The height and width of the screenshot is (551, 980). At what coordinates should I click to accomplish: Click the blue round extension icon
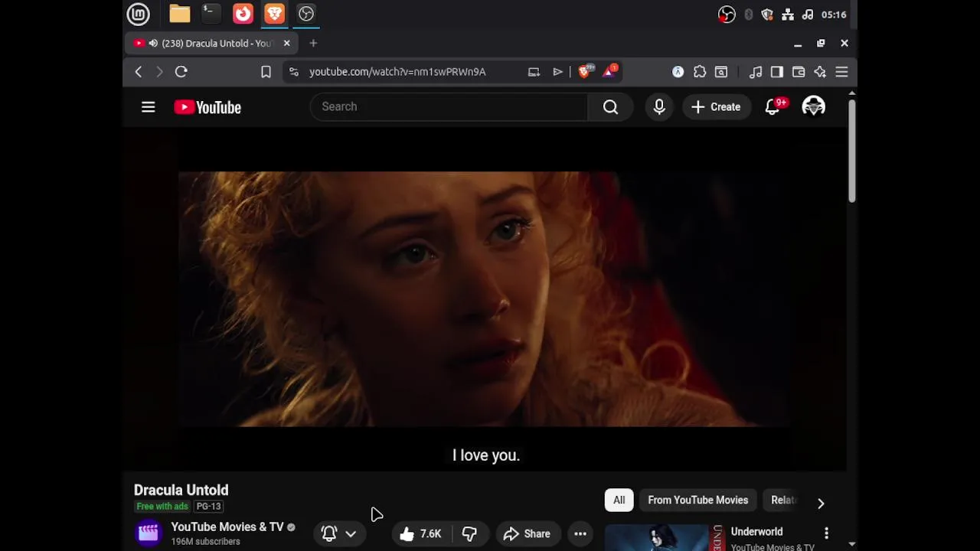(x=678, y=72)
